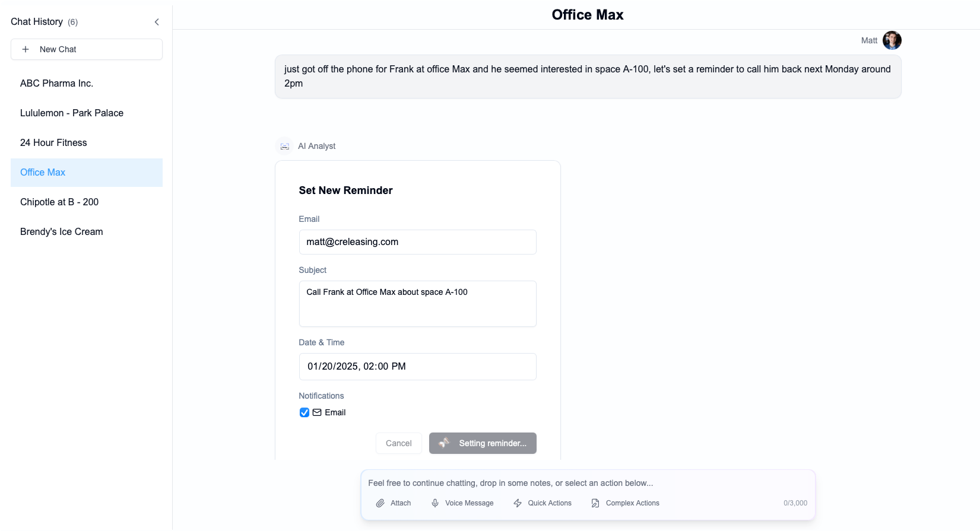Image resolution: width=980 pixels, height=531 pixels.
Task: Click the Matt username label
Action: pyautogui.click(x=869, y=40)
